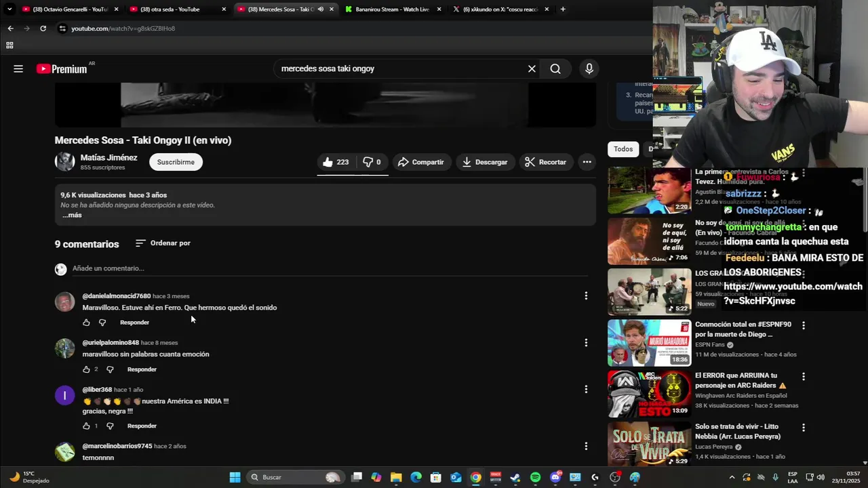Dislike the comment by @liber368

coord(110,426)
